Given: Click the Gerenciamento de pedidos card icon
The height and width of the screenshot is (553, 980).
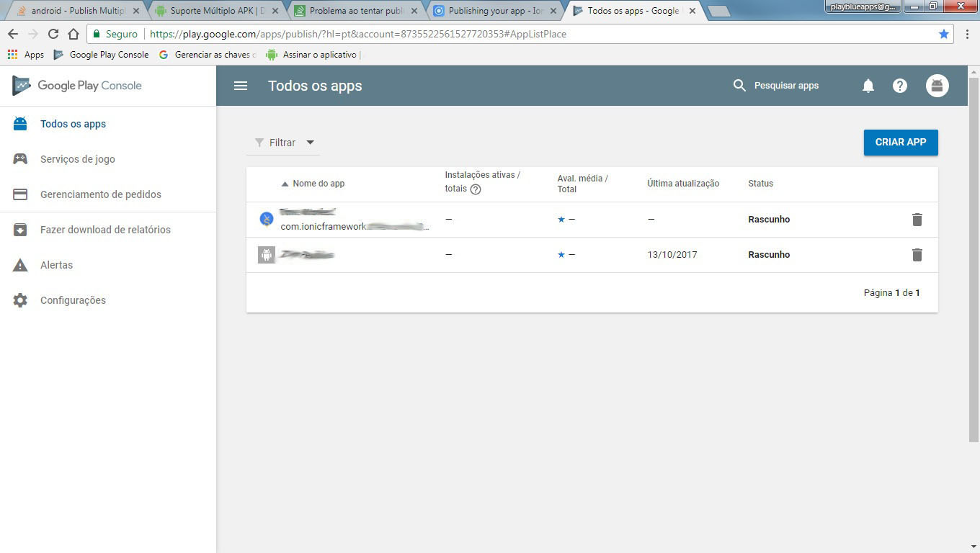Looking at the screenshot, I should point(20,194).
